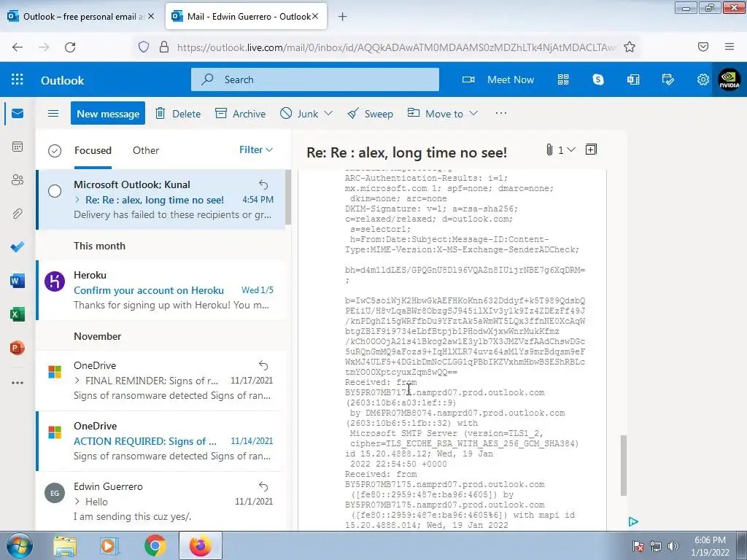Click the message list scrollbar

tap(287, 197)
